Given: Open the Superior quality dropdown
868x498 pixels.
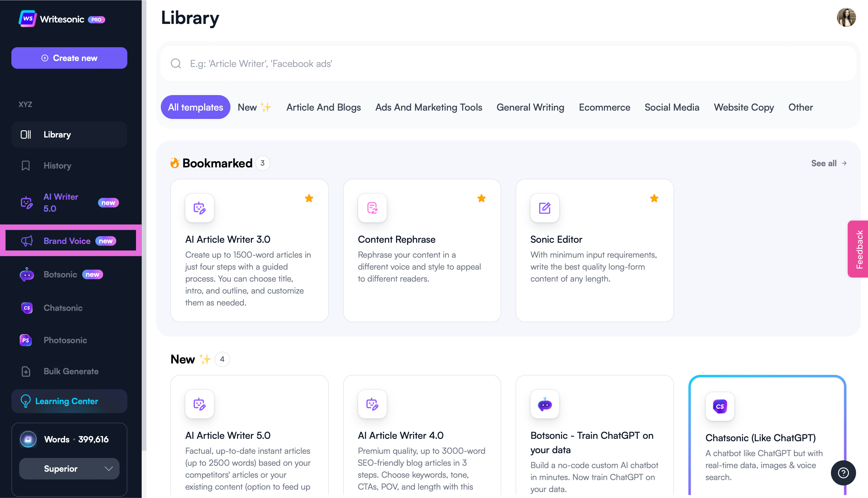Looking at the screenshot, I should point(69,469).
